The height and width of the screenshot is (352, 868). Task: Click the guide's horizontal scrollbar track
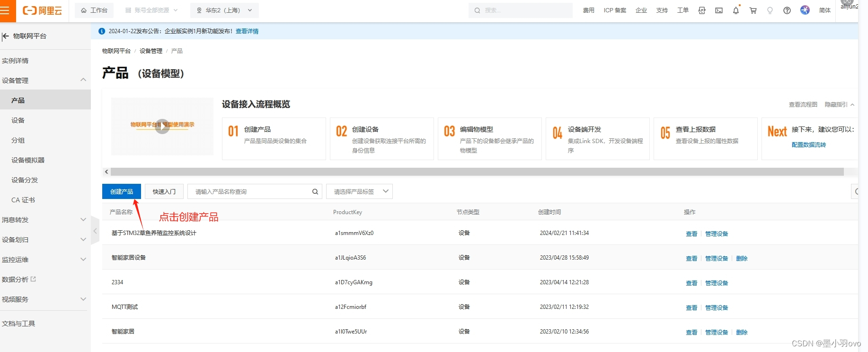coord(477,171)
